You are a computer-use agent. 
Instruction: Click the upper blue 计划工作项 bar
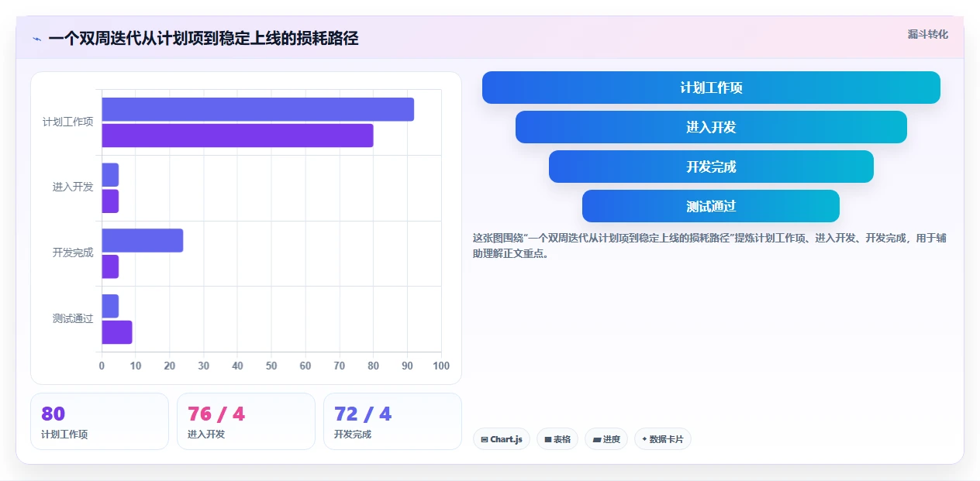coord(257,109)
